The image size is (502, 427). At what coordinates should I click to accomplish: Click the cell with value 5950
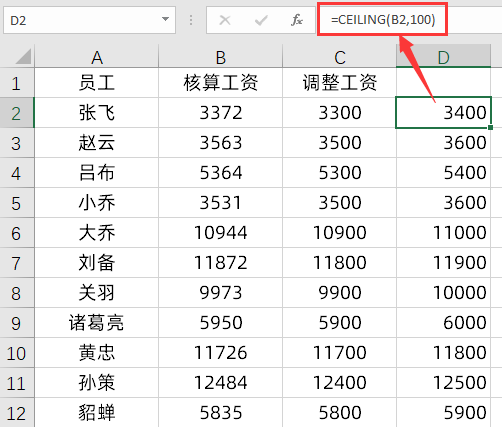(x=220, y=323)
